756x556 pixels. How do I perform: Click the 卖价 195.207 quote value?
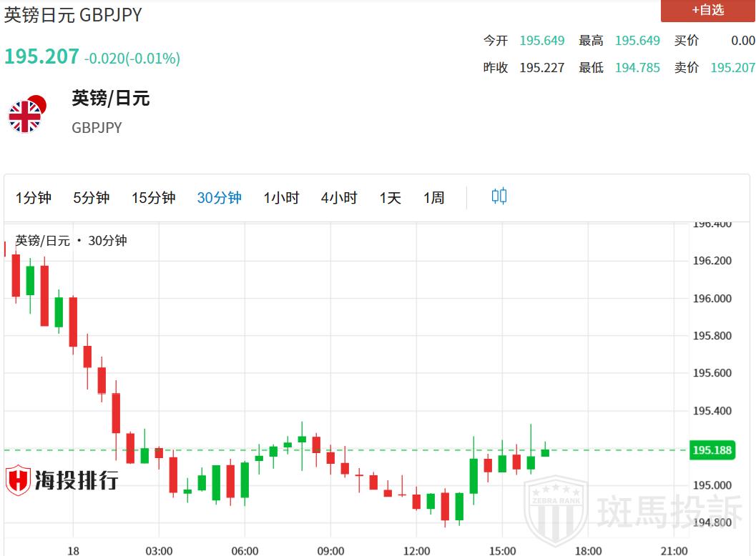(732, 68)
